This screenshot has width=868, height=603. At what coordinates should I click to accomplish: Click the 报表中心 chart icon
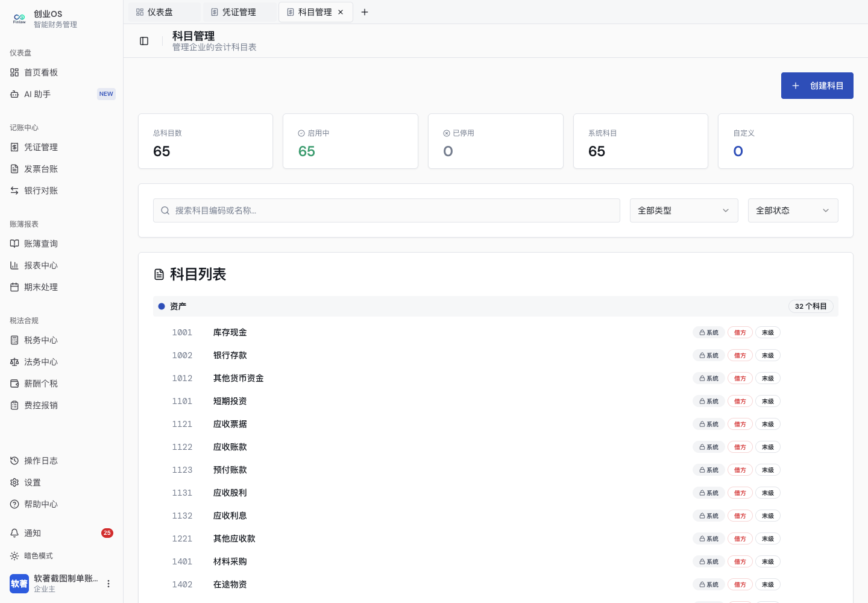tap(14, 265)
